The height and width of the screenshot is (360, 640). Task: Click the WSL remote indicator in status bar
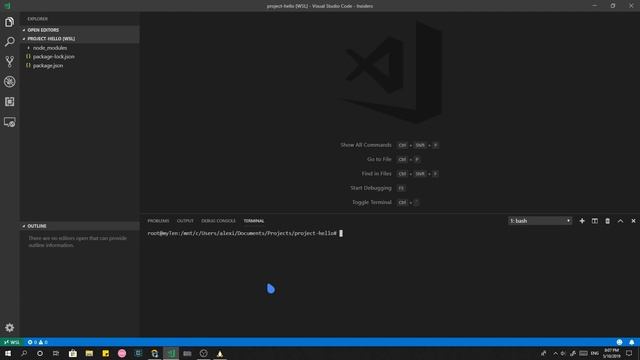pos(12,342)
